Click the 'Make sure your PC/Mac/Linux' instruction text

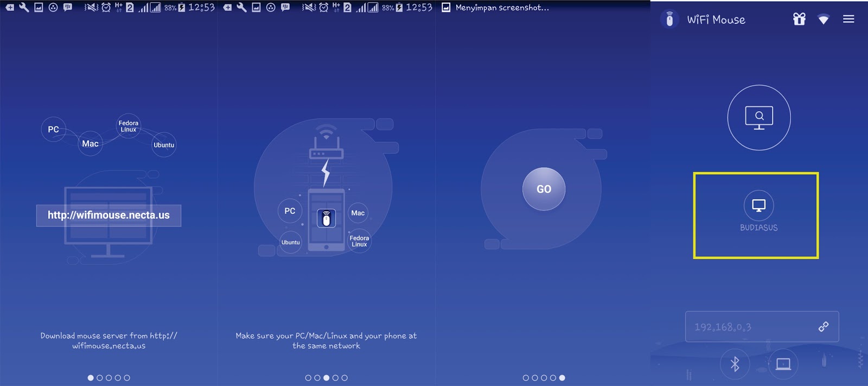pyautogui.click(x=326, y=340)
